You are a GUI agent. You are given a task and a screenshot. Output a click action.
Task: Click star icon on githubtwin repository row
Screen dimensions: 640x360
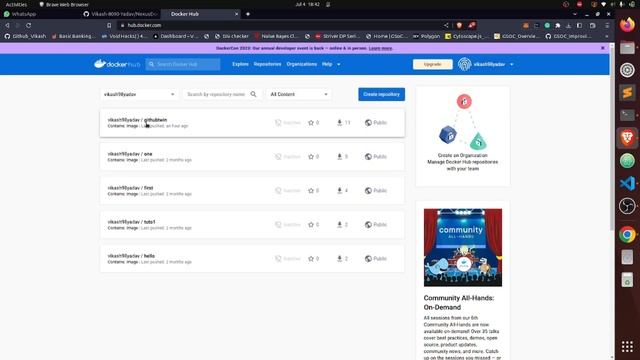[311, 122]
